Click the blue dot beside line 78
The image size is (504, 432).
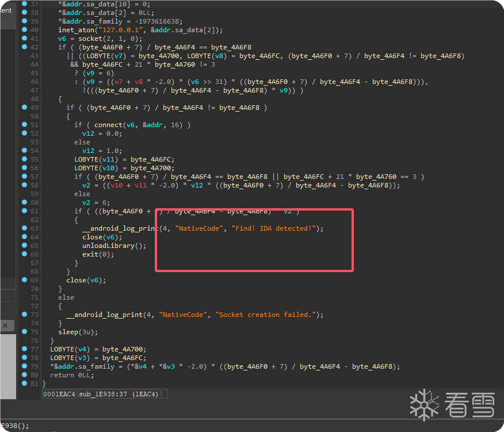[x=24, y=357]
